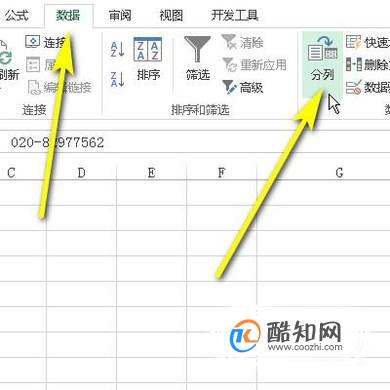Switch to the Formulas (公式) tab
This screenshot has width=390, height=390.
tap(17, 15)
